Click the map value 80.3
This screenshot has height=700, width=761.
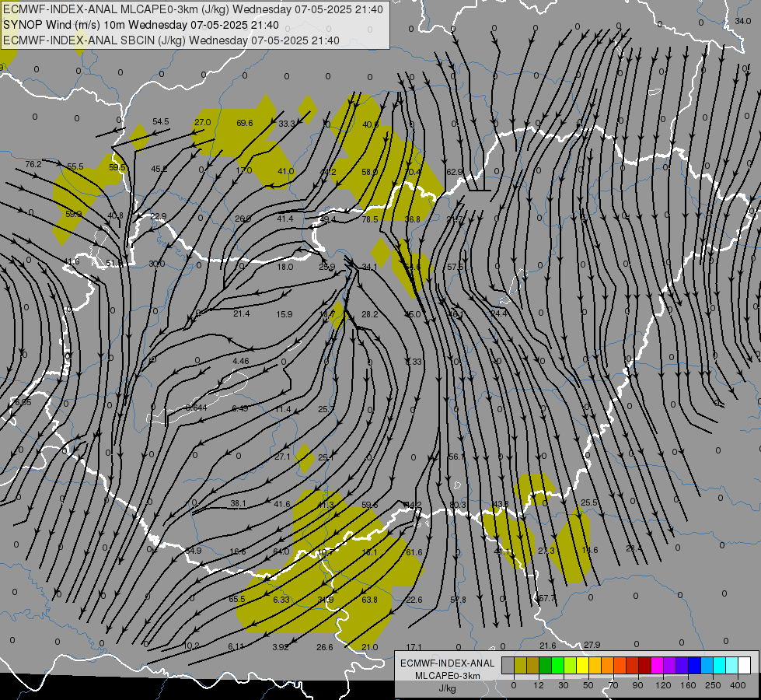[458, 505]
